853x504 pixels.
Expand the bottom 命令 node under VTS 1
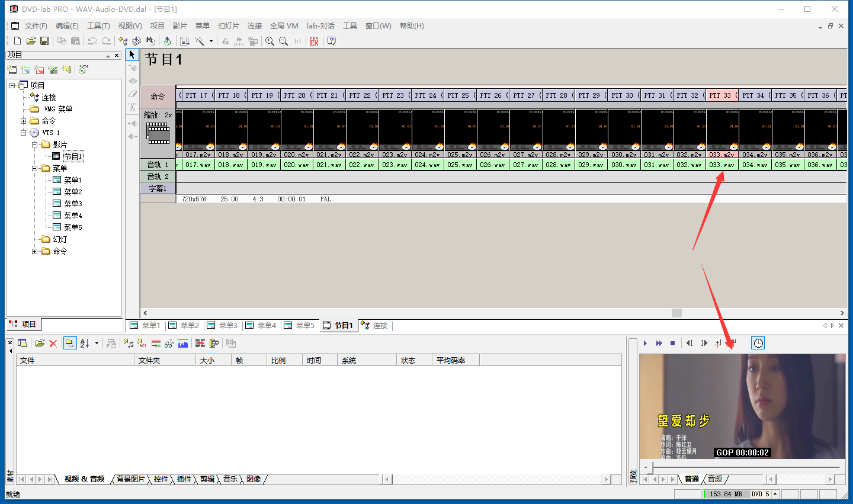click(35, 251)
